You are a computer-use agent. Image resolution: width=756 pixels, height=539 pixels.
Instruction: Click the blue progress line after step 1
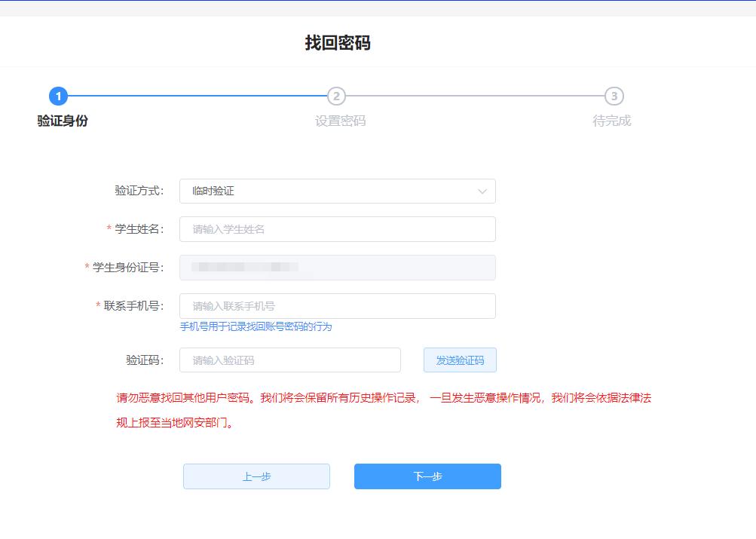coord(196,96)
